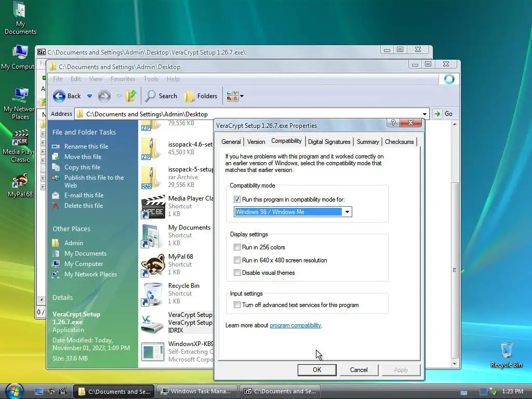Select MyPal 68 raccoon shortcut in file list

[153, 265]
